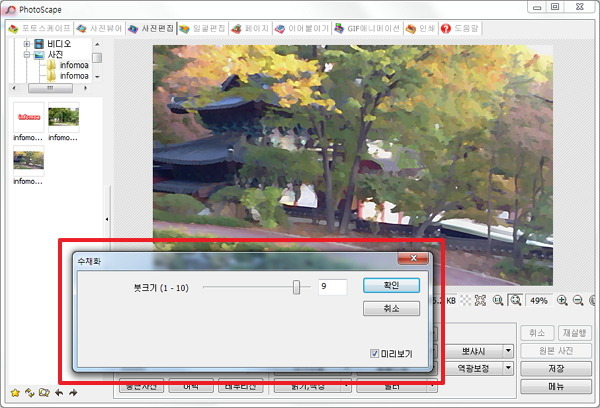Open the 뽀샤시 dropdown arrow
Viewport: 600px width, 408px height.
tap(508, 351)
